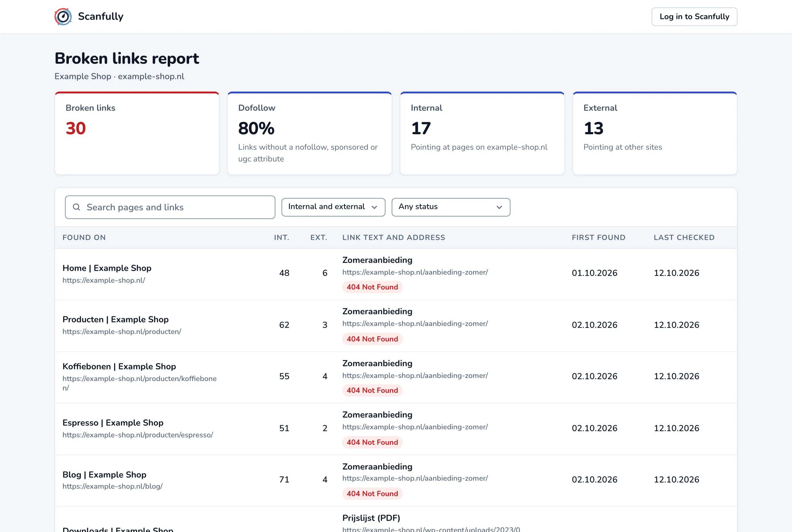The height and width of the screenshot is (532, 792).
Task: Click the Koffiebonen row's wrapped page URL
Action: pos(140,383)
